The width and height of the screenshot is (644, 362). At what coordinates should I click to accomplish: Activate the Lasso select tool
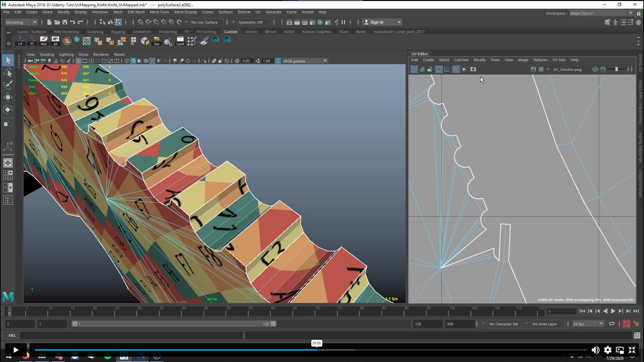pyautogui.click(x=8, y=73)
